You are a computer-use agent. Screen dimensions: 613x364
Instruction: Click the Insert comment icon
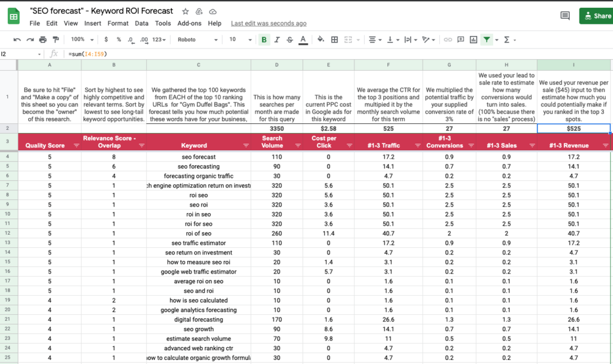pos(460,40)
